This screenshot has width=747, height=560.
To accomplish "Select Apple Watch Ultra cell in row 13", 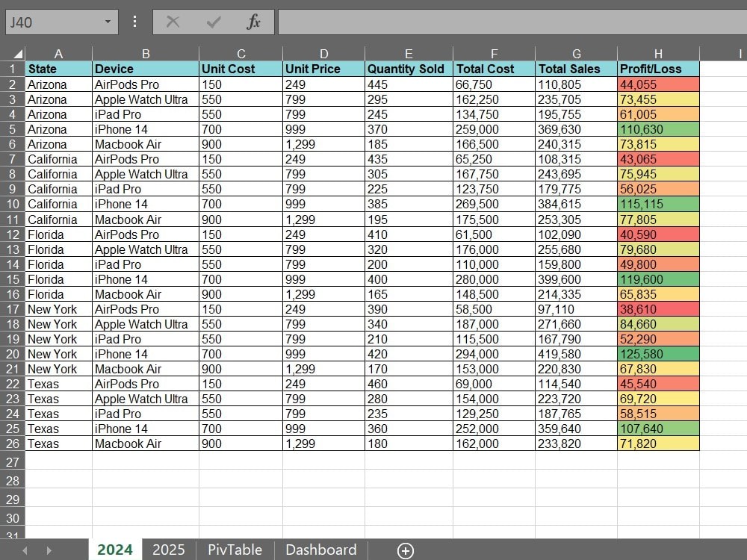I will [146, 249].
